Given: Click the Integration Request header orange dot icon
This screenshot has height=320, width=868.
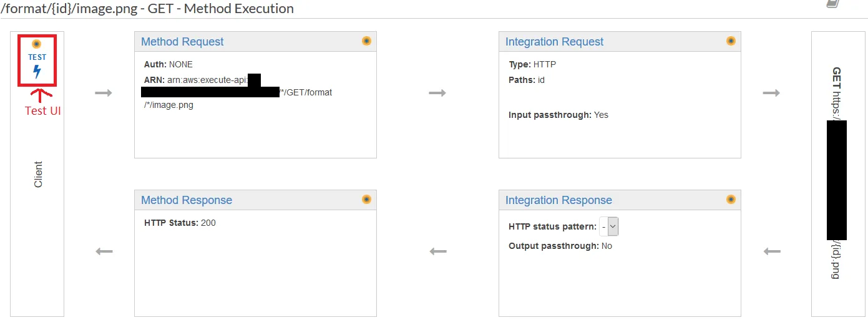Looking at the screenshot, I should tap(731, 41).
